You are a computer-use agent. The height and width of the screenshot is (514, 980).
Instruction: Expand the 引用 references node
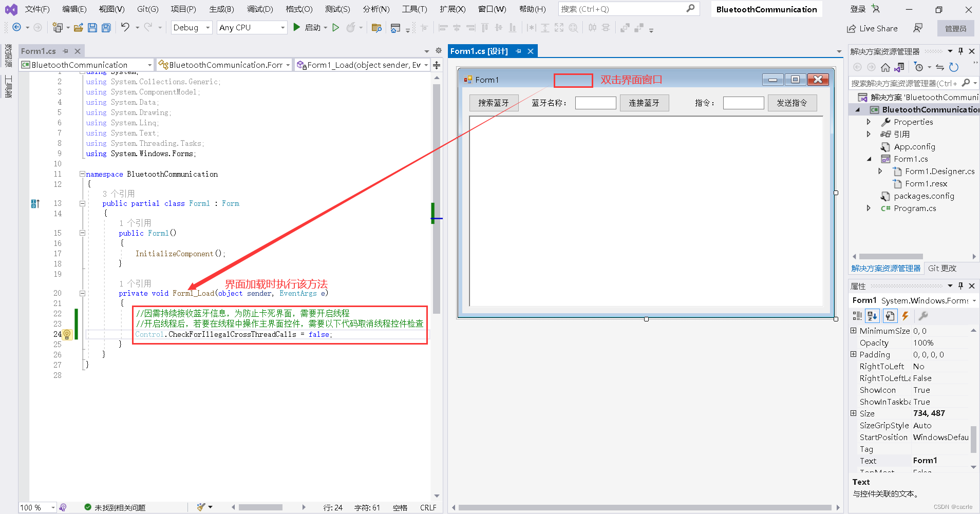coord(869,134)
